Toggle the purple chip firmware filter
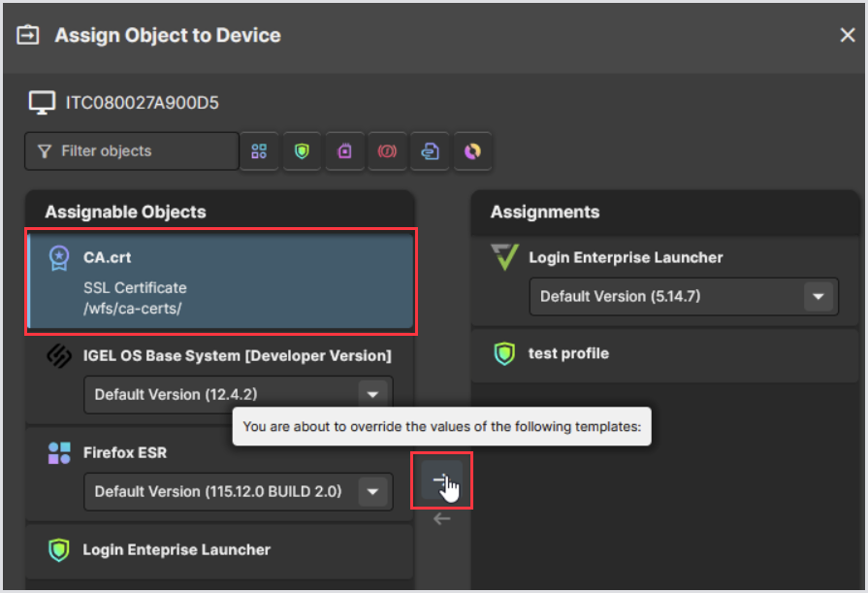 (344, 151)
